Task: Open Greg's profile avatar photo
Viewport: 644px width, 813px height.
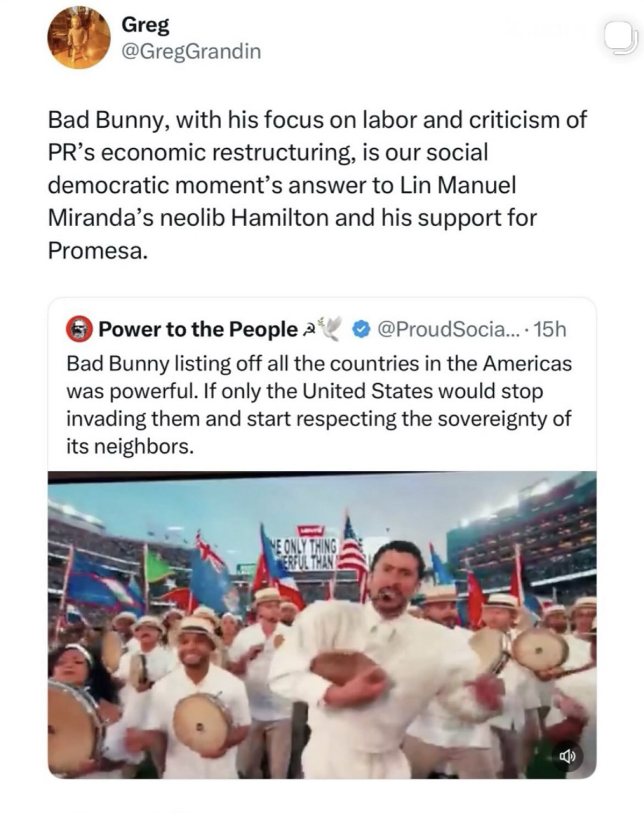Action: (79, 37)
